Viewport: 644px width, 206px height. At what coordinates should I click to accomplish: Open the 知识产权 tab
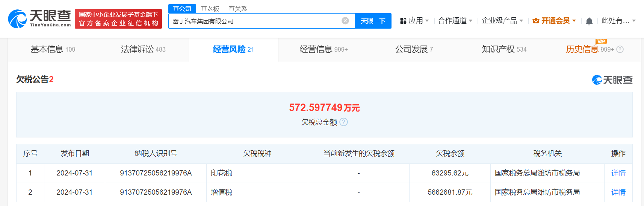coord(504,49)
